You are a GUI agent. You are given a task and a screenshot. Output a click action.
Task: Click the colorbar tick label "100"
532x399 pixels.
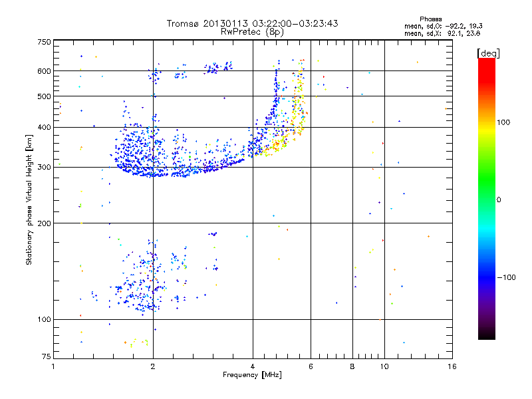[x=503, y=122]
